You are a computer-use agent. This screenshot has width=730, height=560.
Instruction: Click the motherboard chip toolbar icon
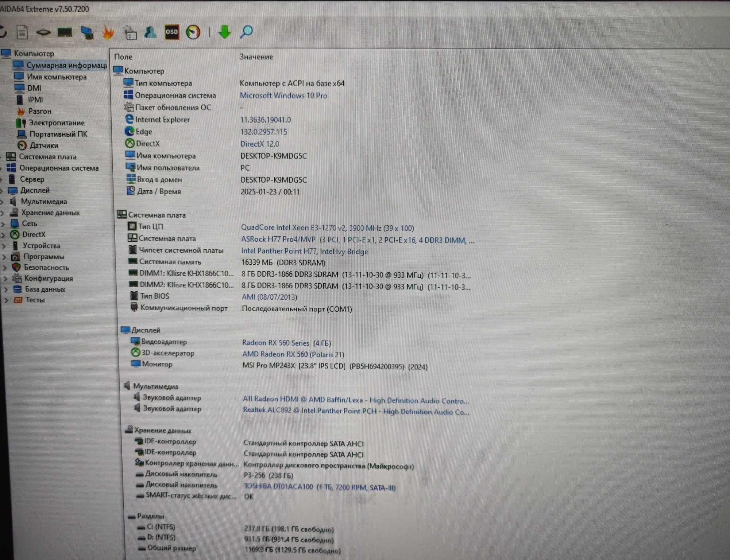pos(43,32)
